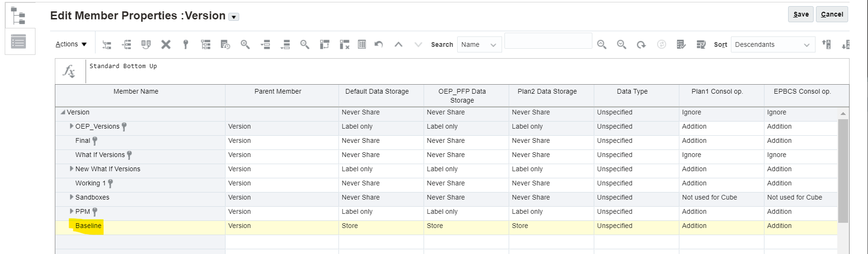The width and height of the screenshot is (868, 254).
Task: Click the EPBCS Consol op. column header
Action: pyautogui.click(x=807, y=96)
